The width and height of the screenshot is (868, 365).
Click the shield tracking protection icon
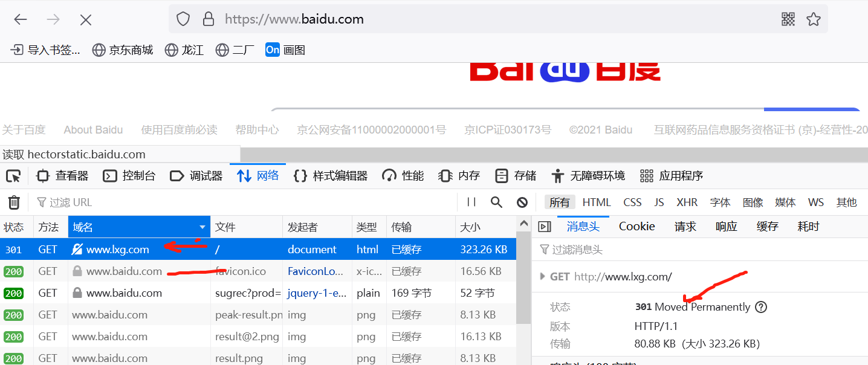click(x=183, y=19)
